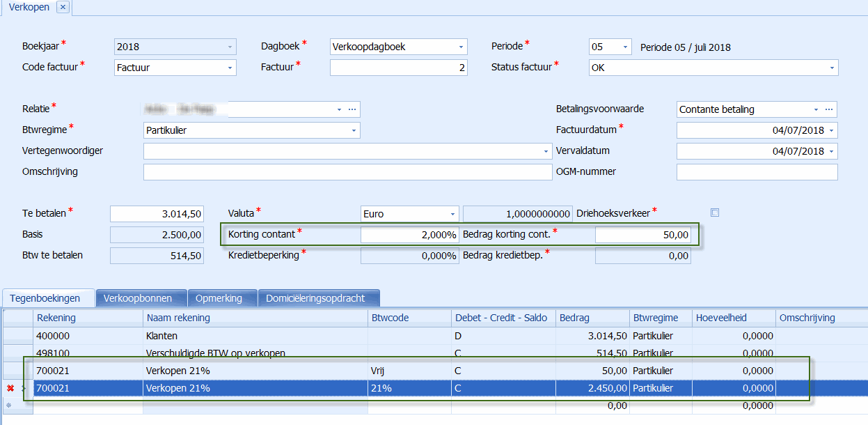Screen dimensions: 868x425
Task: Toggle the Driehoeksverkeer checkbox
Action: point(714,212)
